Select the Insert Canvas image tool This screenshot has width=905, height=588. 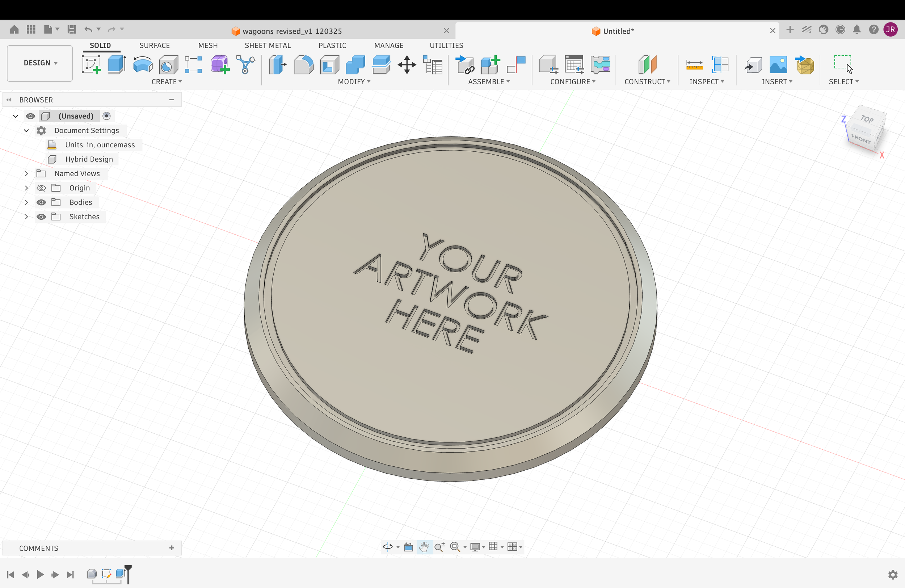(778, 64)
